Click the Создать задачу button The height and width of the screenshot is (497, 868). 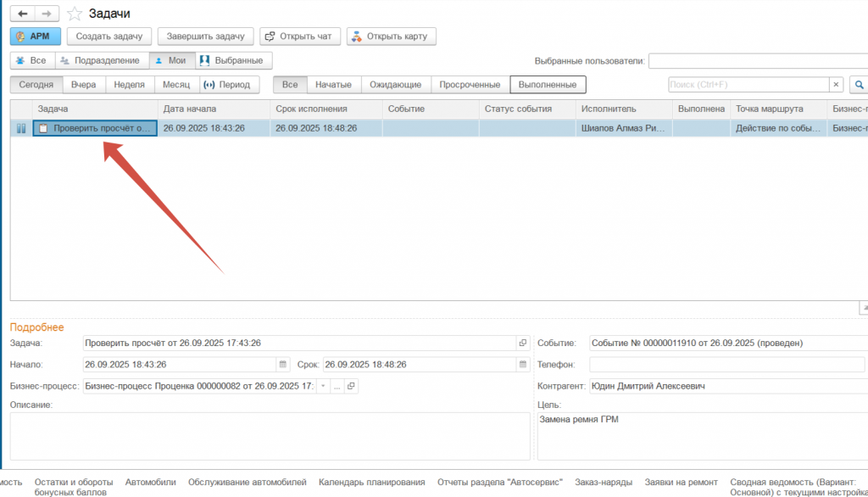click(109, 36)
